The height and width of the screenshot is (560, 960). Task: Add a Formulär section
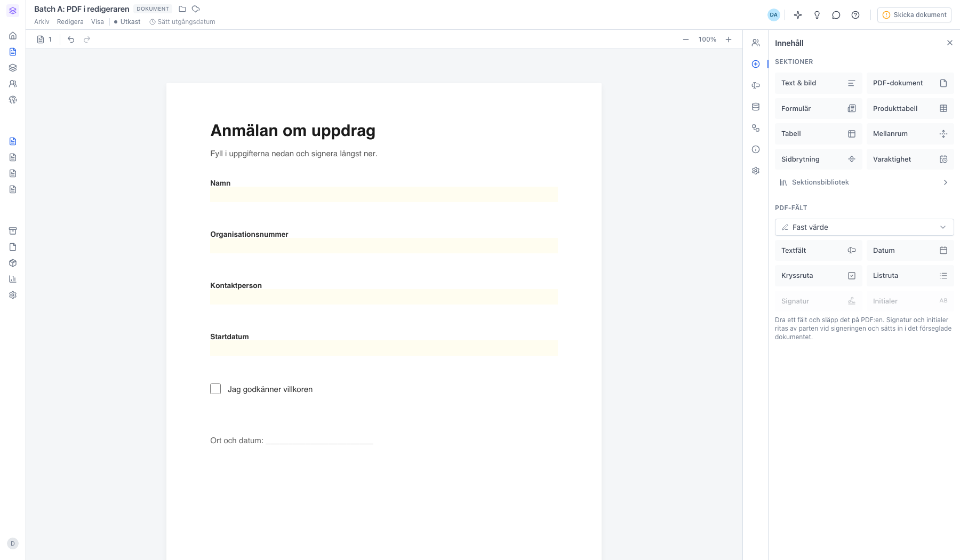pos(818,108)
